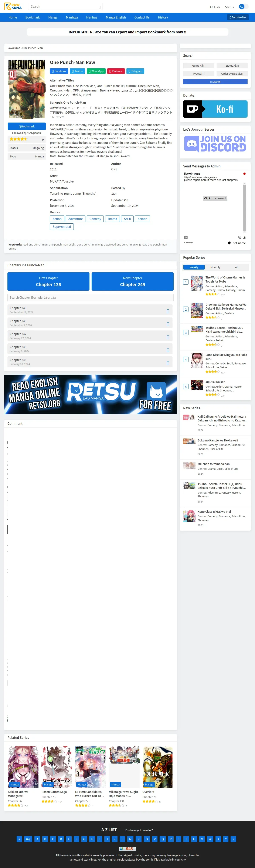Share on Pinterest

click(x=116, y=71)
